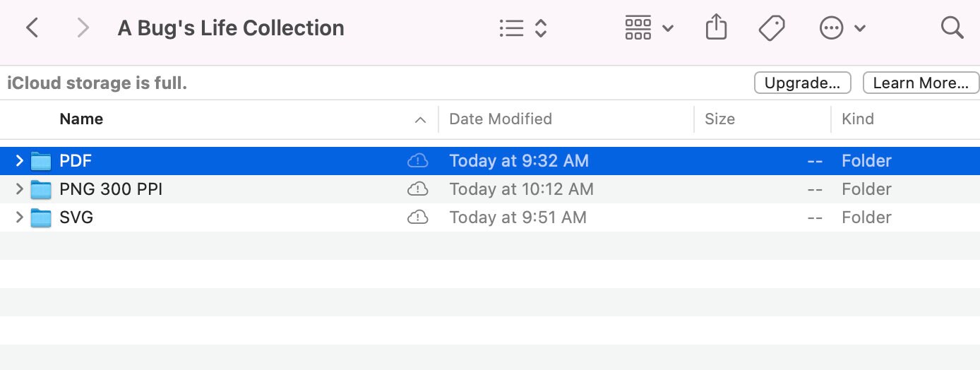
Task: Expand the SVG folder disclosure arrow
Action: (19, 217)
